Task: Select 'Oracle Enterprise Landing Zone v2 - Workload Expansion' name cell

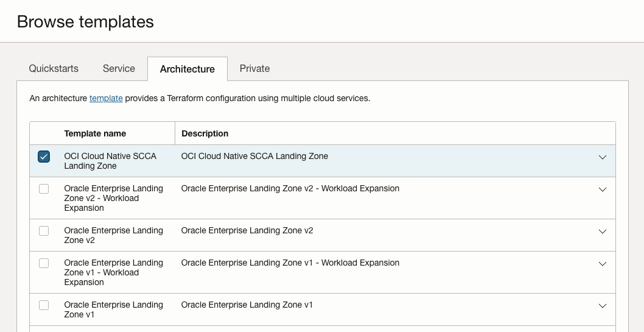Action: [x=113, y=198]
